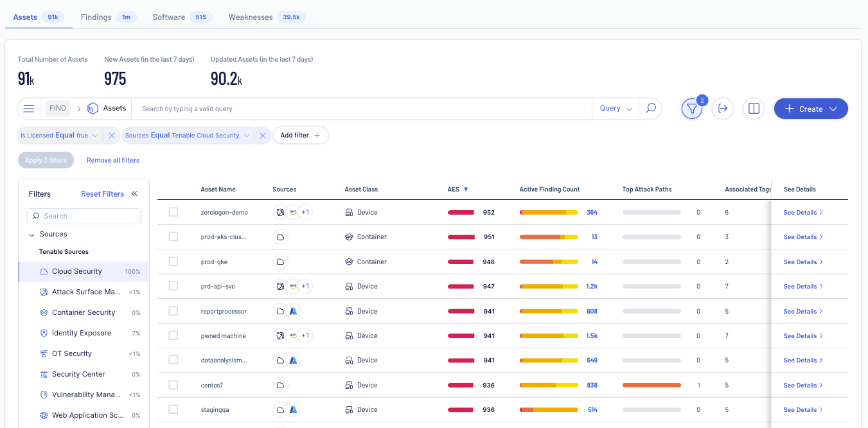Open the column layout icon
The height and width of the screenshot is (428, 868).
[x=754, y=109]
